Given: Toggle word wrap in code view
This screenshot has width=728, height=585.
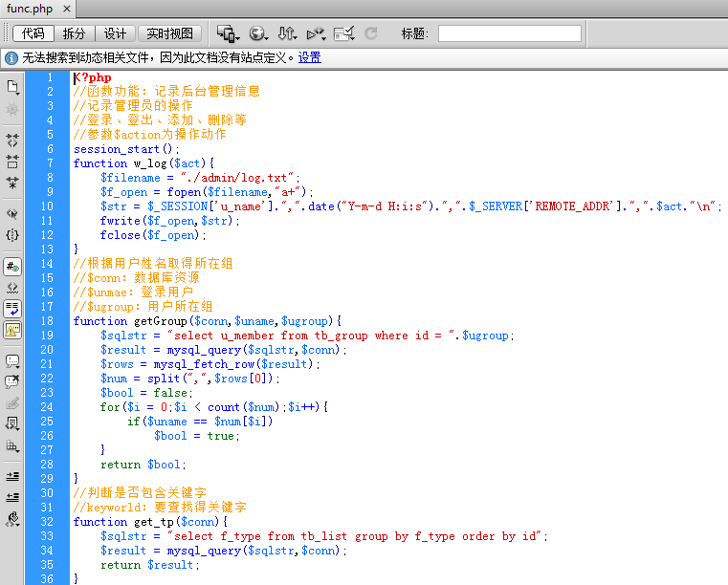Looking at the screenshot, I should click(12, 308).
